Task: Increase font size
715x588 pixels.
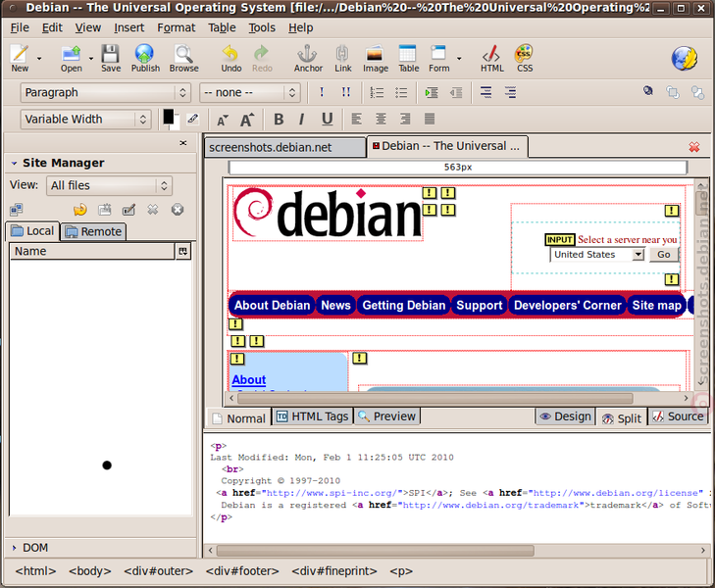Action: [247, 120]
